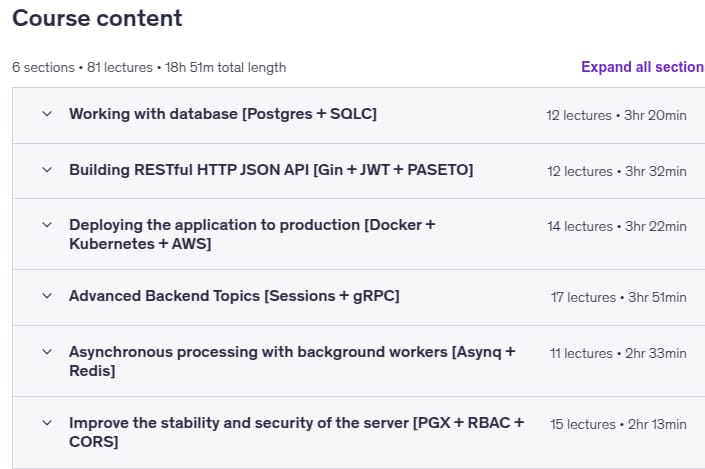705x469 pixels.
Task: Click the 15 lectures • 2hr 13min text
Action: (x=618, y=424)
